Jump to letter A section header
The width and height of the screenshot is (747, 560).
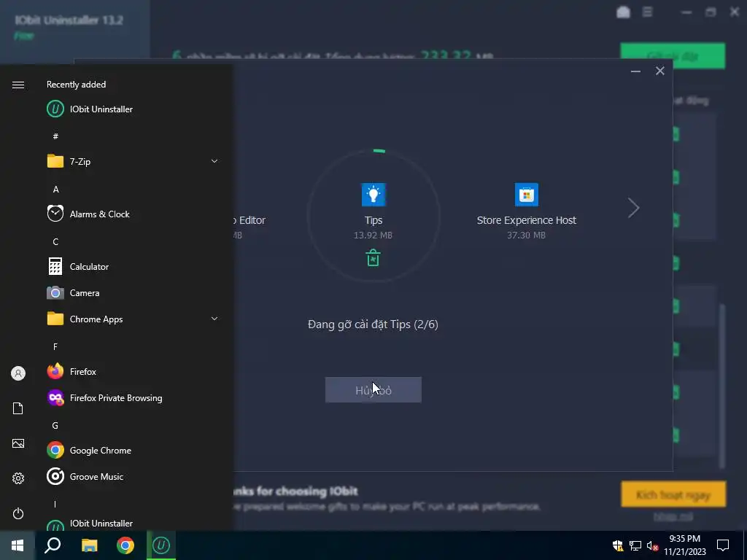pyautogui.click(x=55, y=189)
